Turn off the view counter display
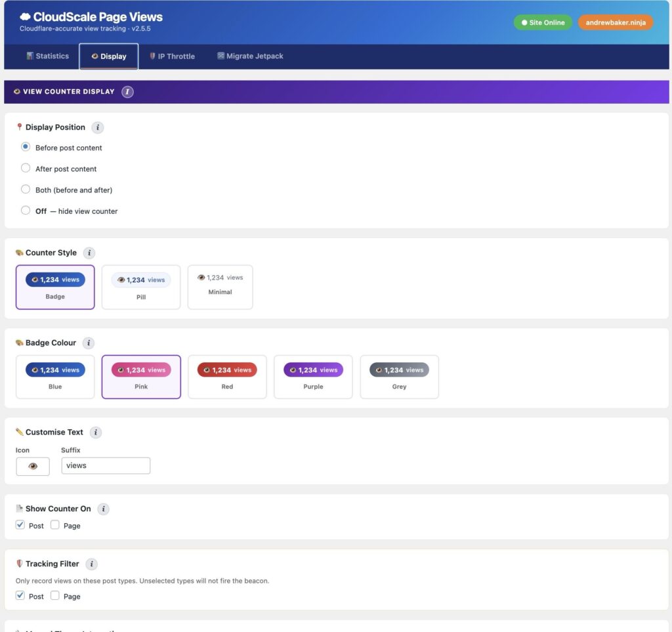Image resolution: width=672 pixels, height=632 pixels. pos(25,211)
